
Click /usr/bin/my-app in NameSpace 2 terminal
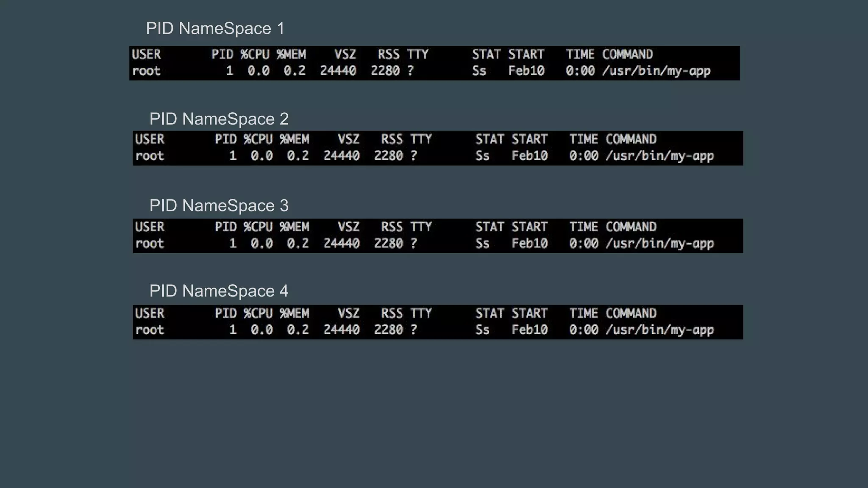[x=659, y=156]
